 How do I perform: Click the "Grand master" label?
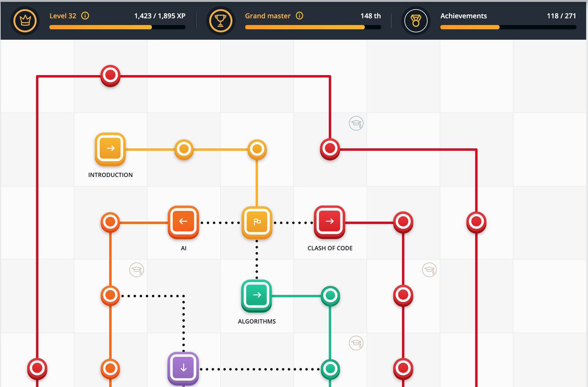point(268,16)
